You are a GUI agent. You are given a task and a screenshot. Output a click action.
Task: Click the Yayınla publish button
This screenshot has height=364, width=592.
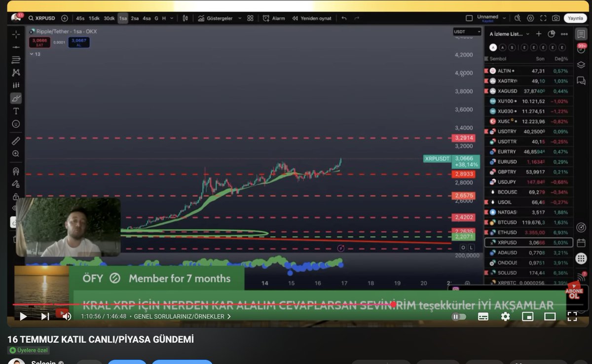pos(575,18)
